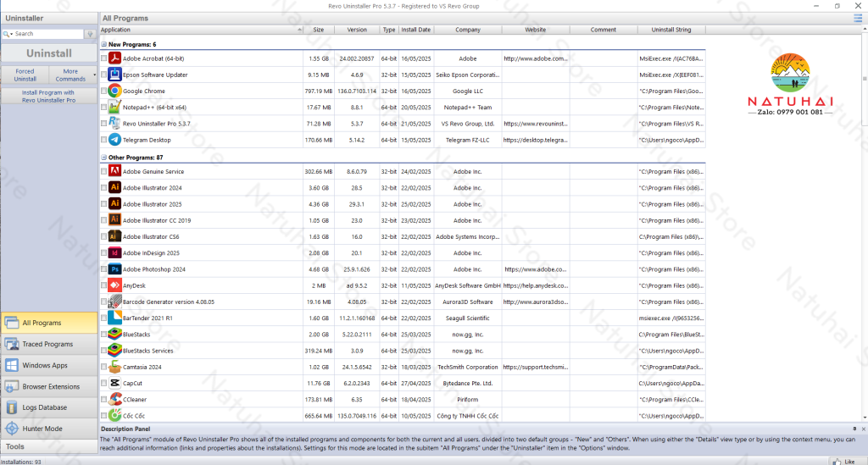Check the AnyDesk checkbox
Image resolution: width=868 pixels, height=465 pixels.
pyautogui.click(x=104, y=285)
